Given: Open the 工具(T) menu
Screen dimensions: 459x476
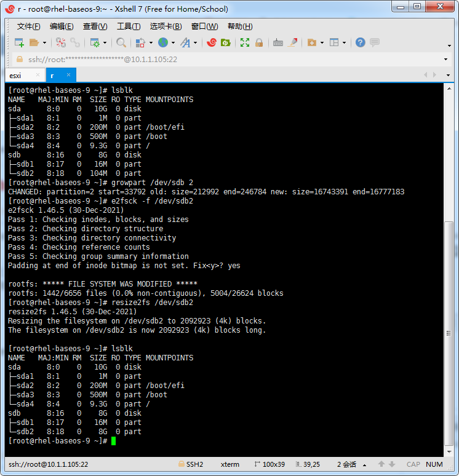Looking at the screenshot, I should tap(129, 26).
